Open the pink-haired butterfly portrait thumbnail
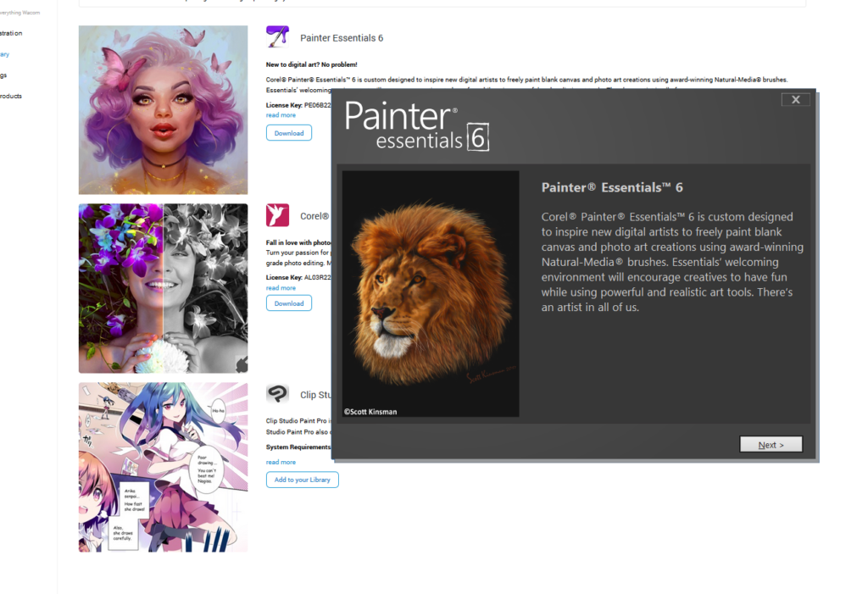868x594 pixels. [164, 109]
